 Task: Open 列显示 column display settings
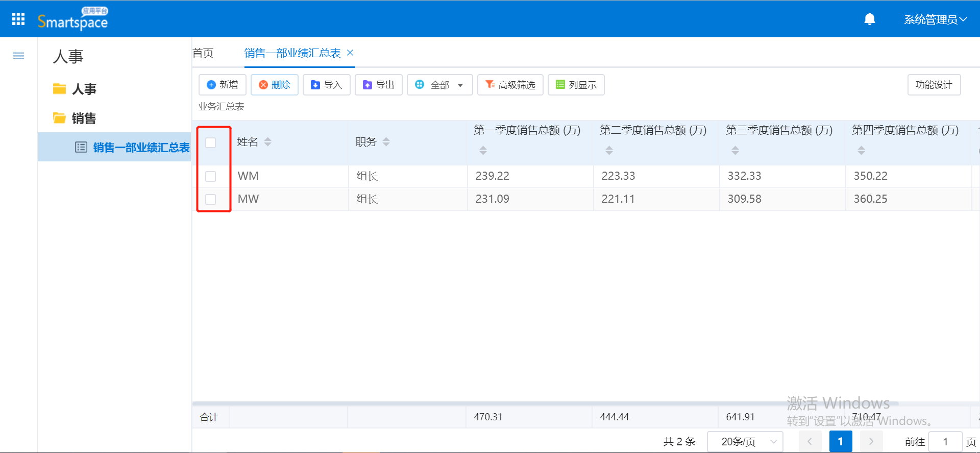tap(576, 85)
